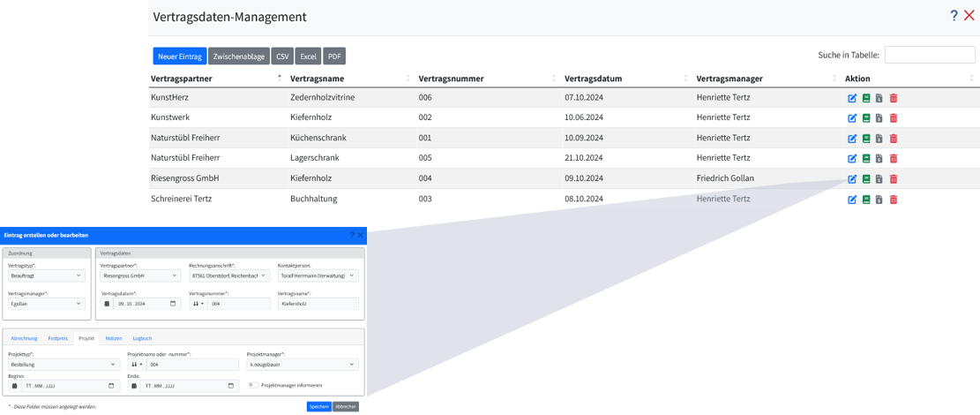The image size is (980, 415).
Task: Select the Friedrich Gollan cell
Action: [x=725, y=178]
